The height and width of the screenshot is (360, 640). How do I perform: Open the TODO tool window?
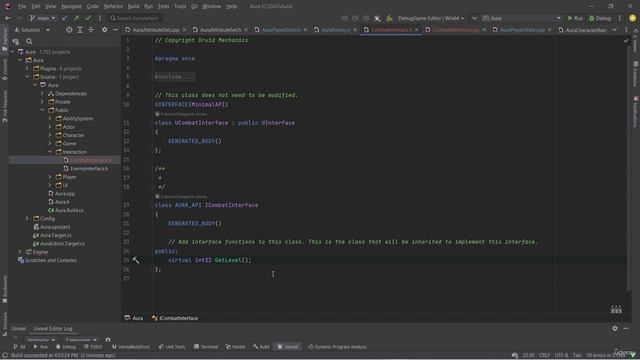93,347
